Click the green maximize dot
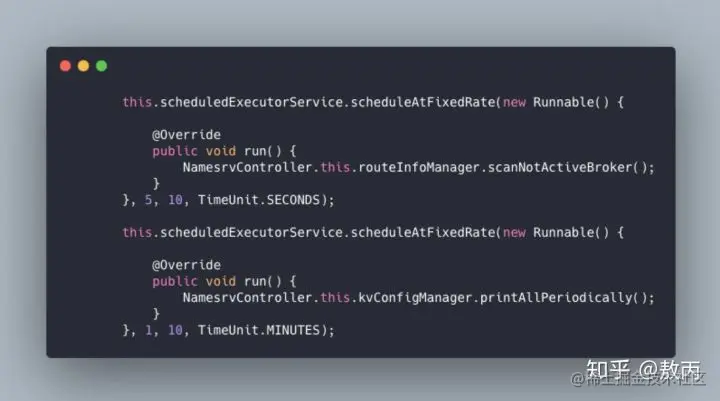 pyautogui.click(x=101, y=66)
